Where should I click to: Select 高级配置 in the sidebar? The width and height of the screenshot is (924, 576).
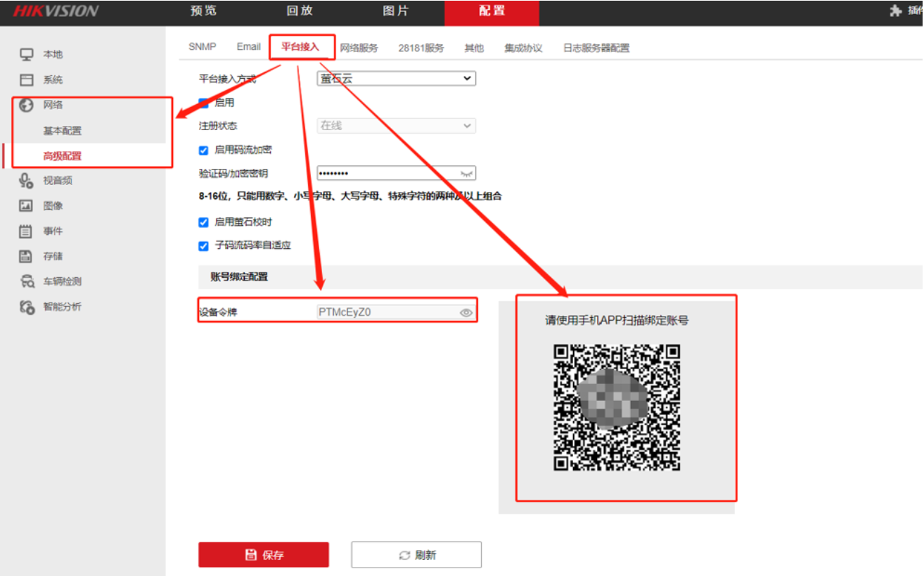tap(63, 156)
